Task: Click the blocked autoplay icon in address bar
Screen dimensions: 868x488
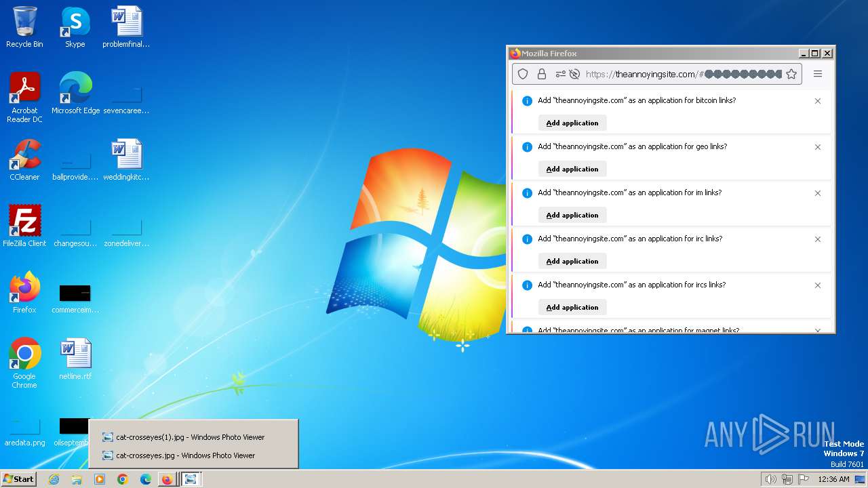Action: [574, 74]
